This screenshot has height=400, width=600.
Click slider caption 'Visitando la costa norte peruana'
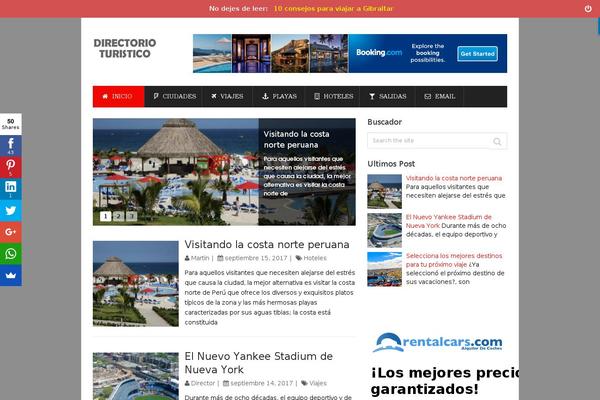pos(296,139)
